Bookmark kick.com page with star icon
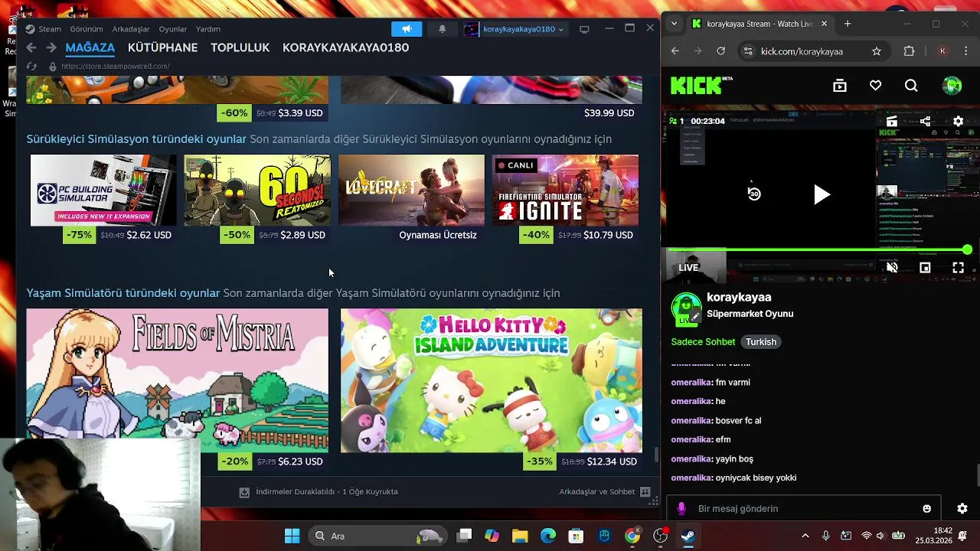Viewport: 980px width, 551px height. point(877,51)
